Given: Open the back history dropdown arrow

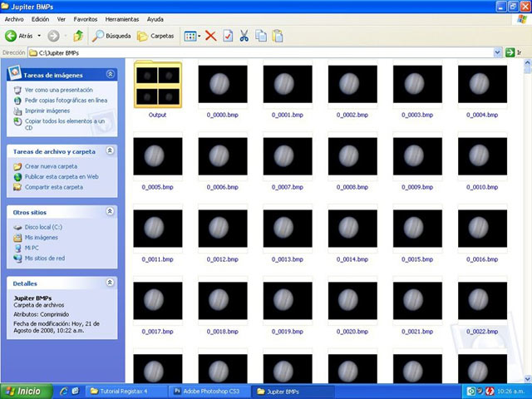Looking at the screenshot, I should coord(40,36).
